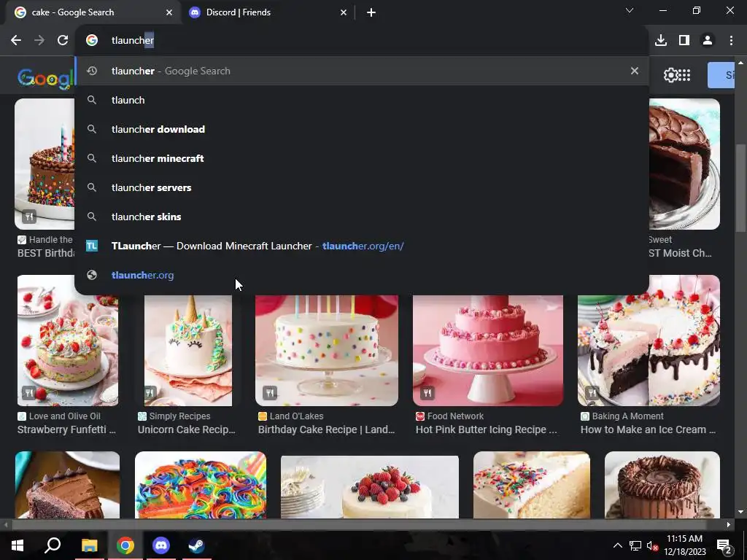
Task: Open Windows taskbar search
Action: tap(53, 545)
